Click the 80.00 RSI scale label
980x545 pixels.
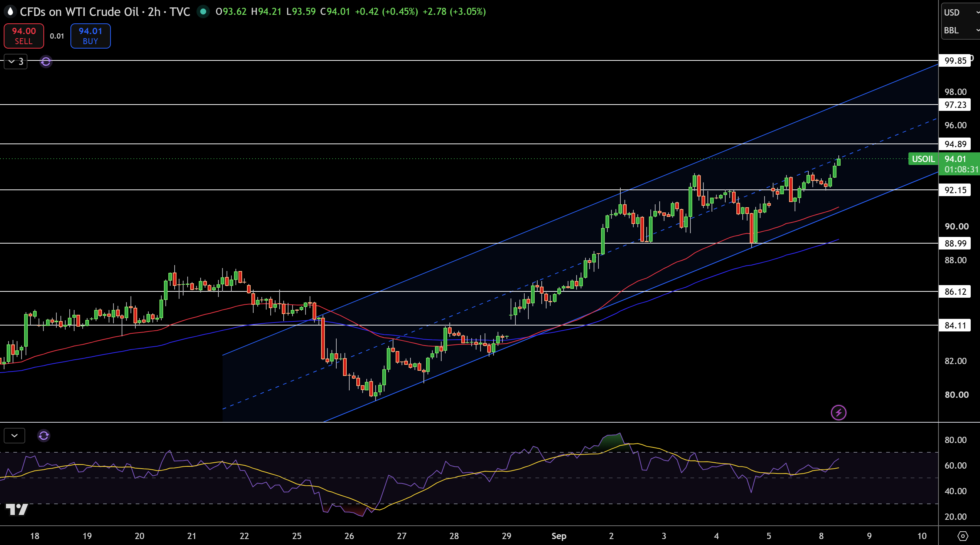coord(955,440)
